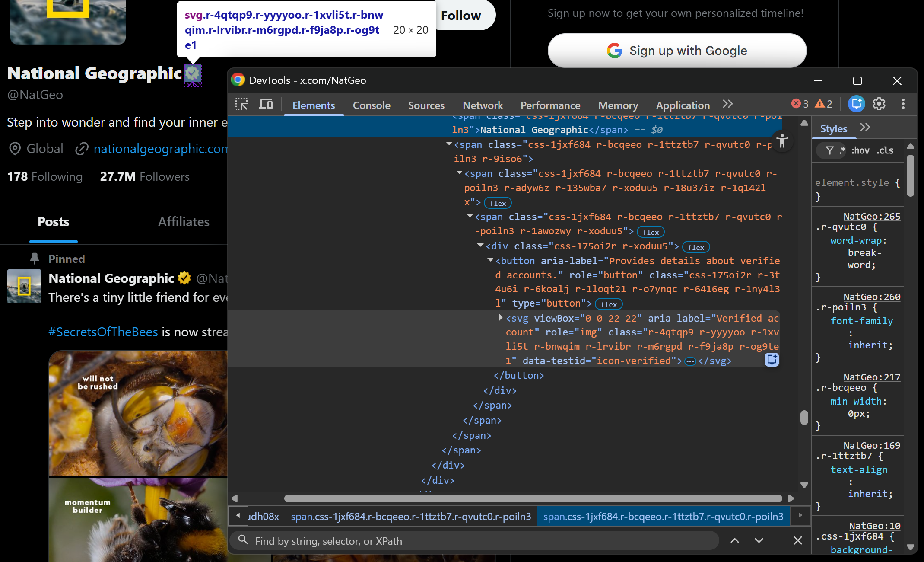Click flex badge on span r-adyw6z
This screenshot has width=924, height=562.
point(498,203)
